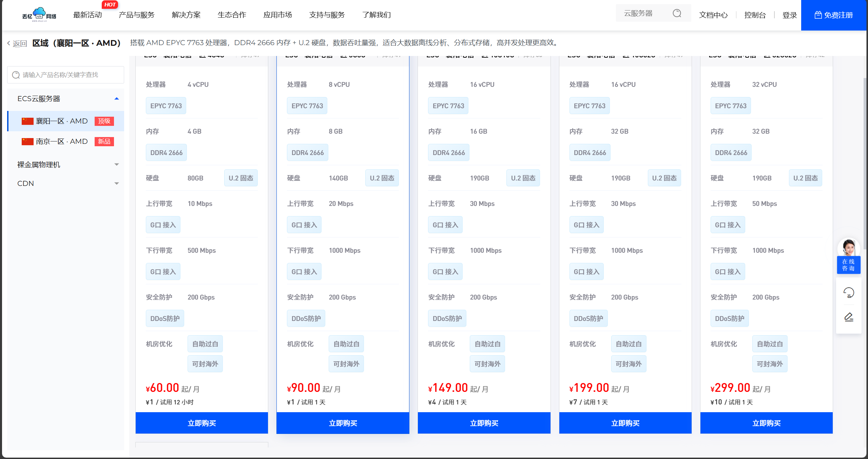
Task: Click the feedback pencil icon on right sidebar
Action: (x=848, y=317)
